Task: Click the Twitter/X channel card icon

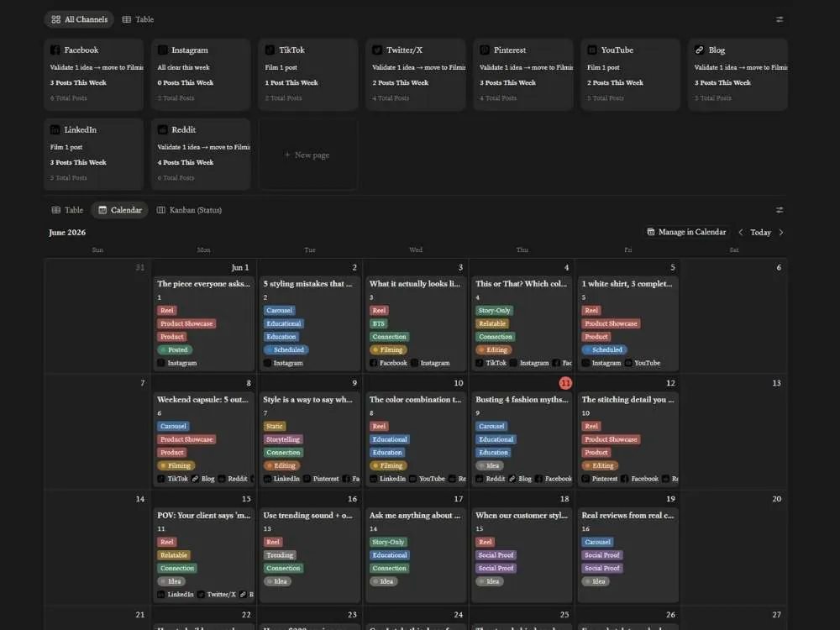Action: (x=377, y=50)
